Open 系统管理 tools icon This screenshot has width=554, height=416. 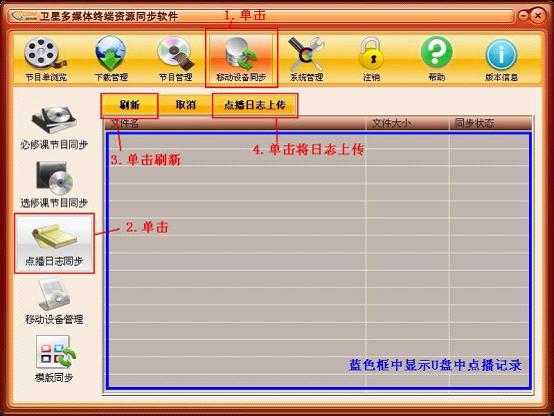point(306,53)
